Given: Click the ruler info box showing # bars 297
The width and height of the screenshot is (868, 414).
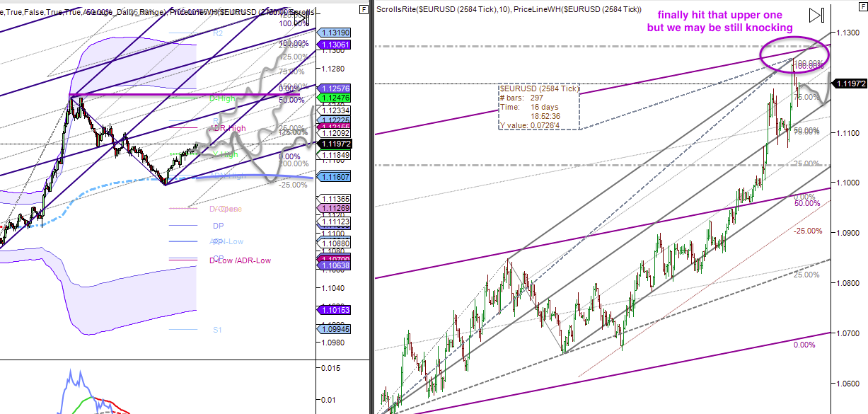Looking at the screenshot, I should (539, 106).
